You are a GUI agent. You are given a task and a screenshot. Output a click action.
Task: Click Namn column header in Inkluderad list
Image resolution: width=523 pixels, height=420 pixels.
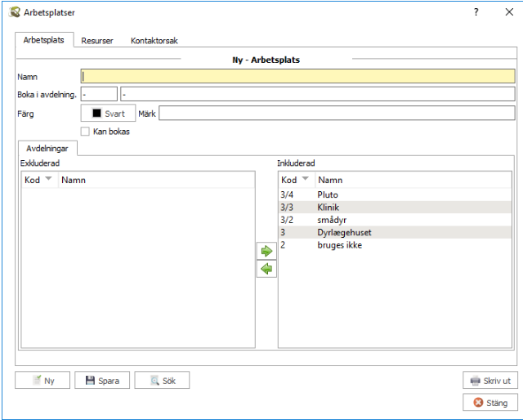click(x=413, y=180)
